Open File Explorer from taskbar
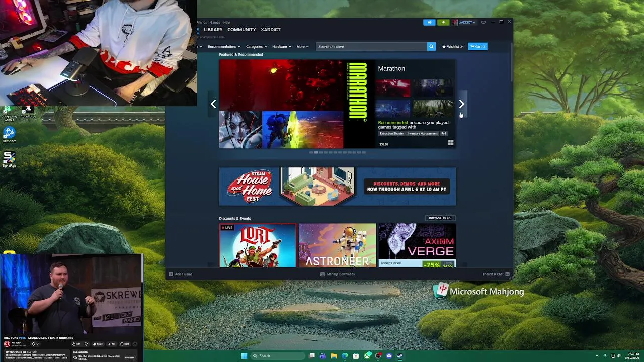Image resolution: width=644 pixels, height=362 pixels. point(334,356)
